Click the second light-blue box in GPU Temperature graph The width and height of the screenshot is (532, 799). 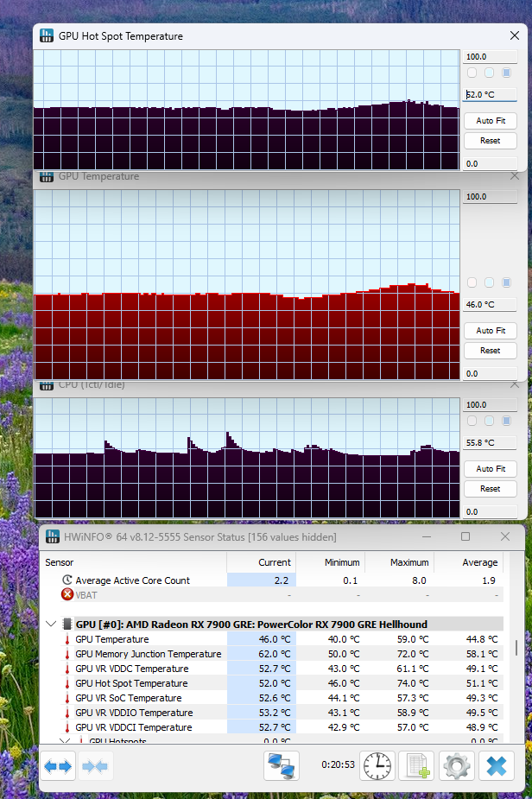[x=489, y=282]
